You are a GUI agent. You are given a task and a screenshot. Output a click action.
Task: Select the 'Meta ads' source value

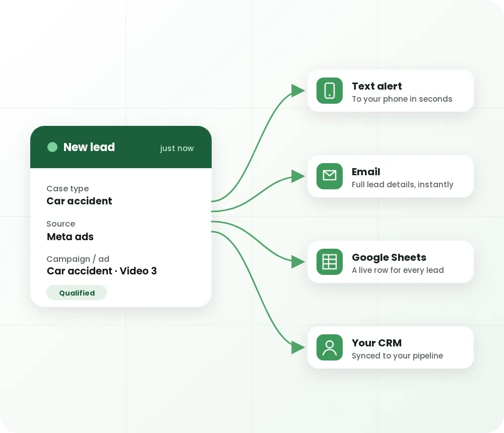[70, 237]
